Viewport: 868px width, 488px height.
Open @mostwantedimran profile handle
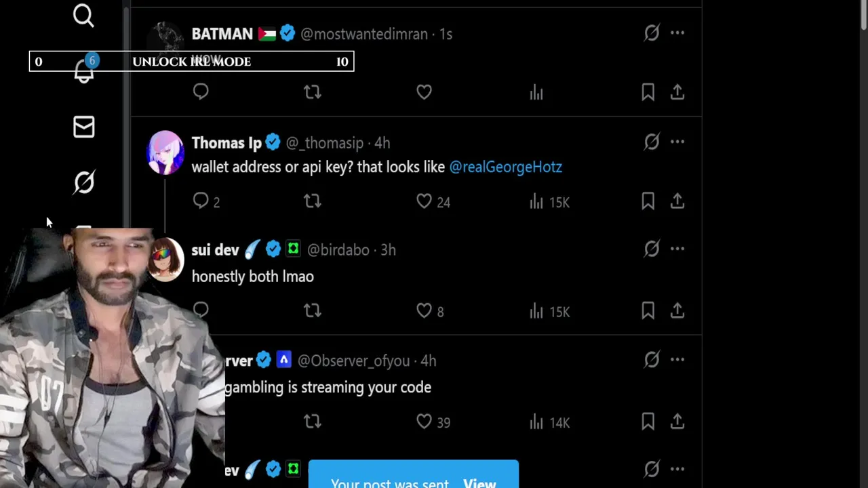pos(363,34)
